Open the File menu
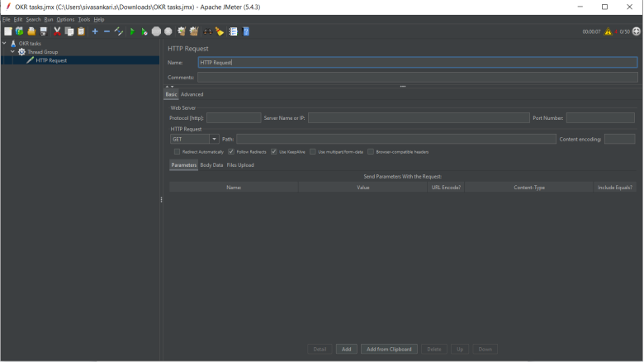Screen dimensions: 644x362 tap(6, 19)
